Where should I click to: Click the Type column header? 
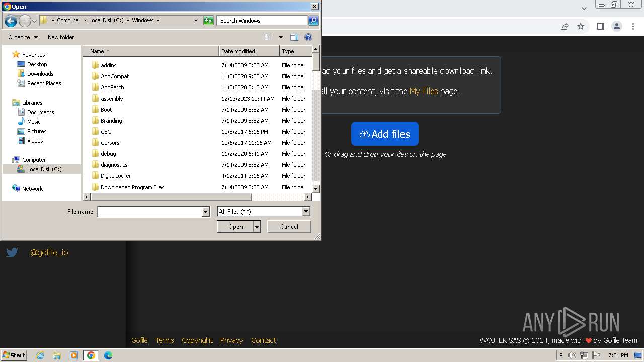point(295,51)
